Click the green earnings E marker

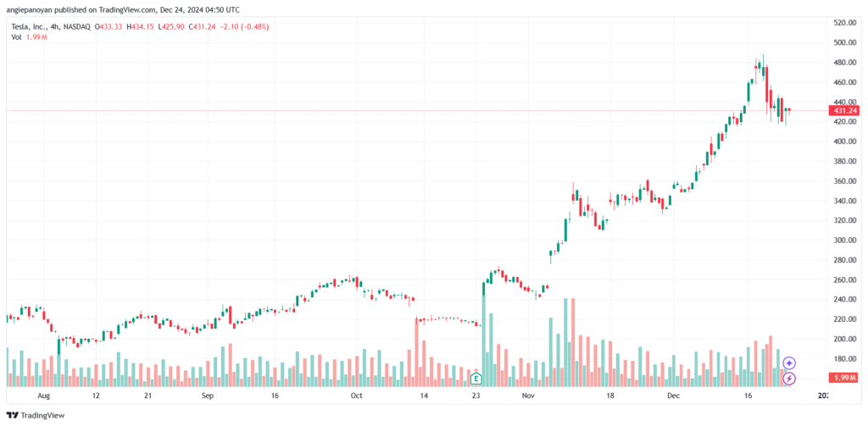click(x=476, y=379)
